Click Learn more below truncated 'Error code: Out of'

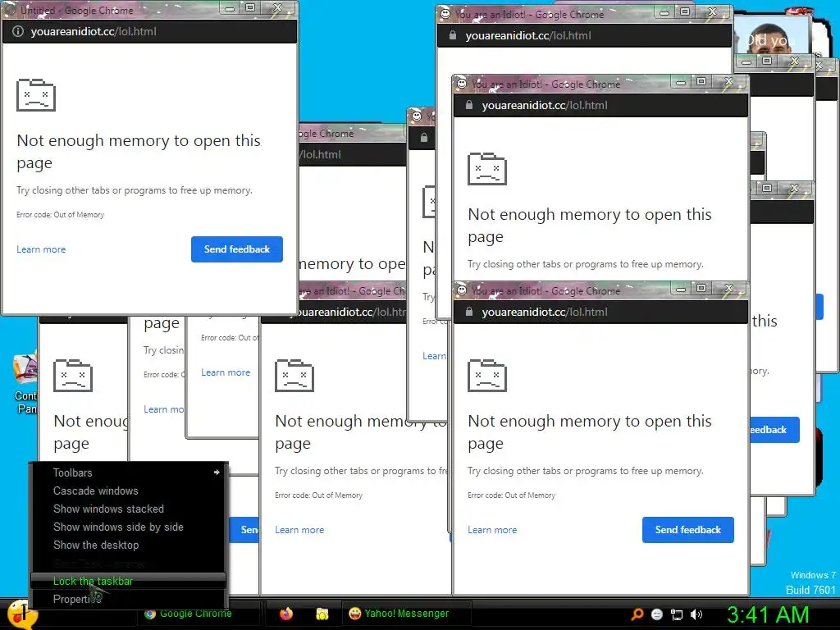click(226, 372)
